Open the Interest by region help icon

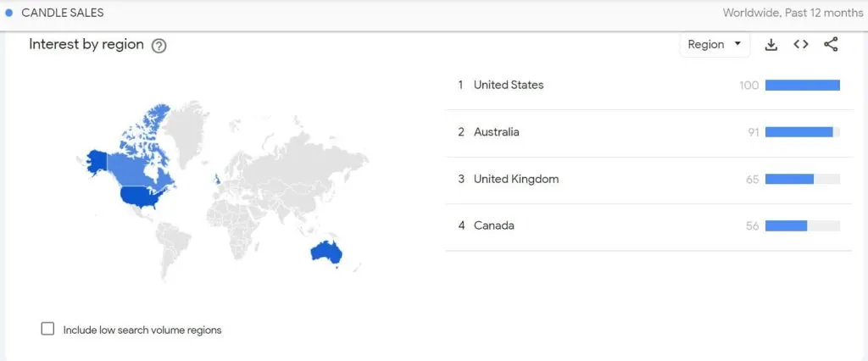pos(159,46)
